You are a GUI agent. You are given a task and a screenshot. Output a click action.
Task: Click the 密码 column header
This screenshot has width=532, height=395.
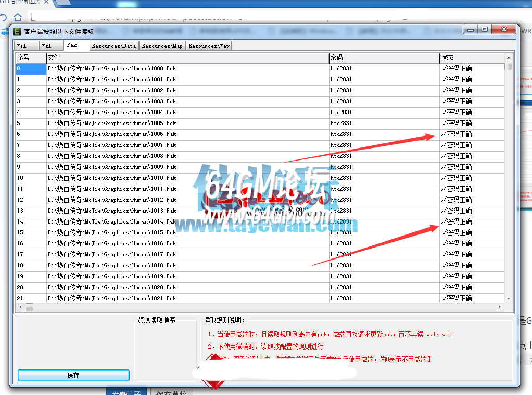(x=384, y=58)
